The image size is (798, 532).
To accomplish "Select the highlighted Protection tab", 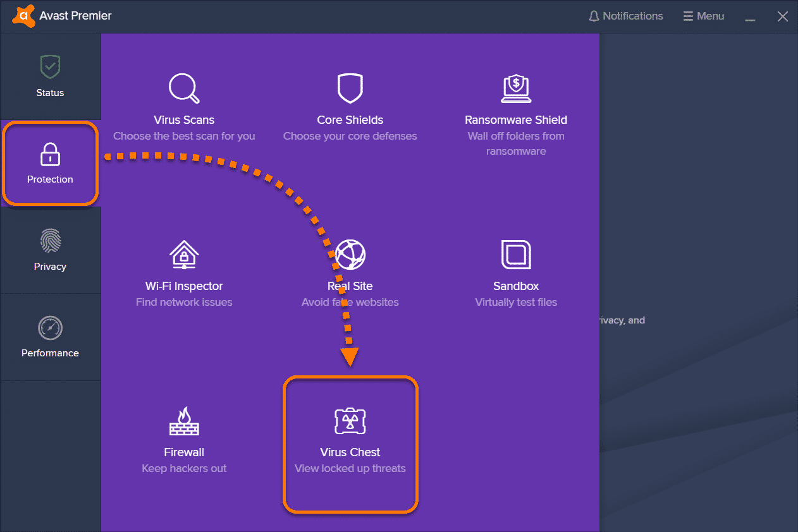I will tap(50, 164).
